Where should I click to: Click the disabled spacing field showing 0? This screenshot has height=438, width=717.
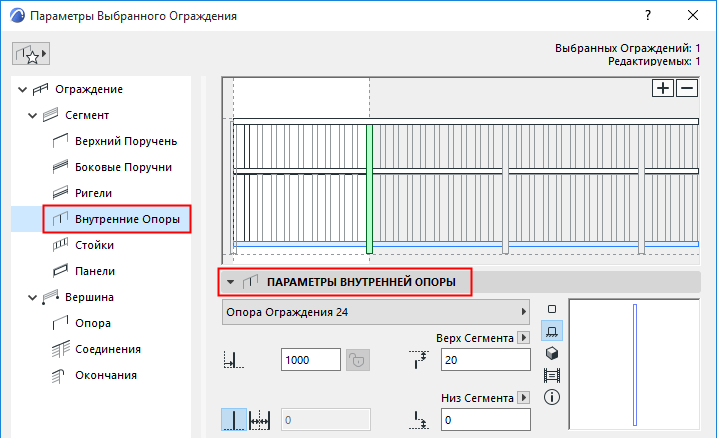pos(326,420)
